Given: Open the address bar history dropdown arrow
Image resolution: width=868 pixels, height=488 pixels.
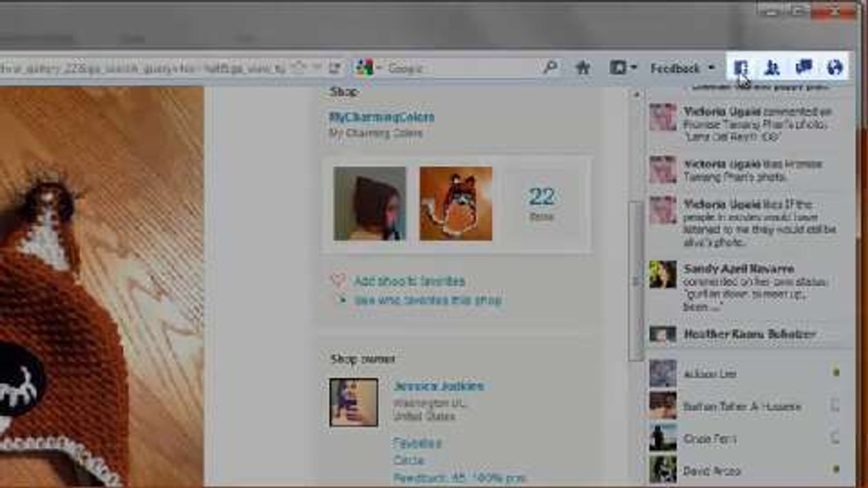Looking at the screenshot, I should pos(317,68).
